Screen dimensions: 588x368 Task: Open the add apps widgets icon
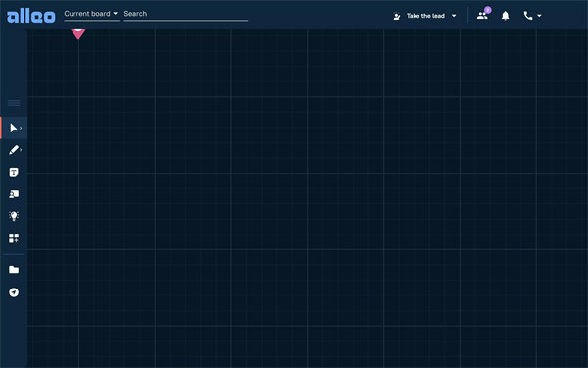14,238
